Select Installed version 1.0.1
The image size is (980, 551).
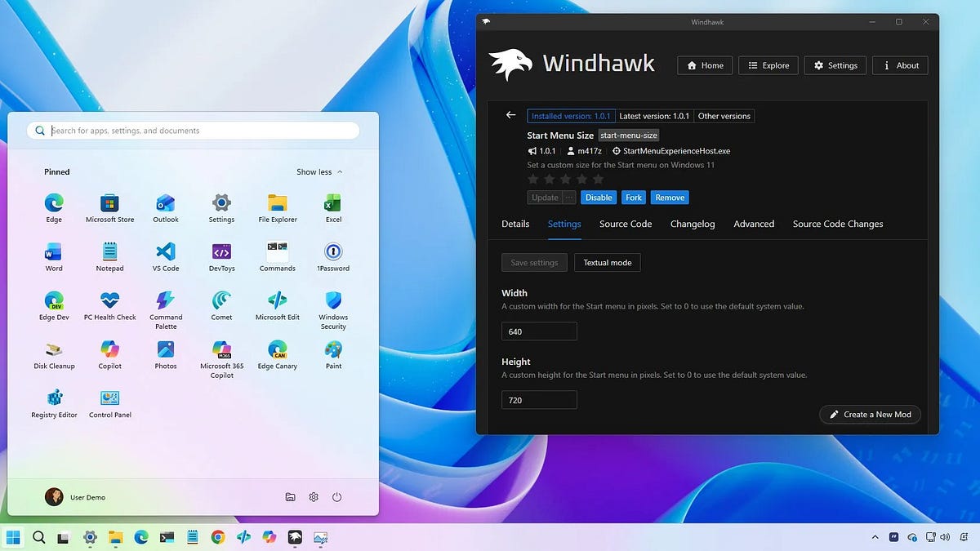pos(571,116)
